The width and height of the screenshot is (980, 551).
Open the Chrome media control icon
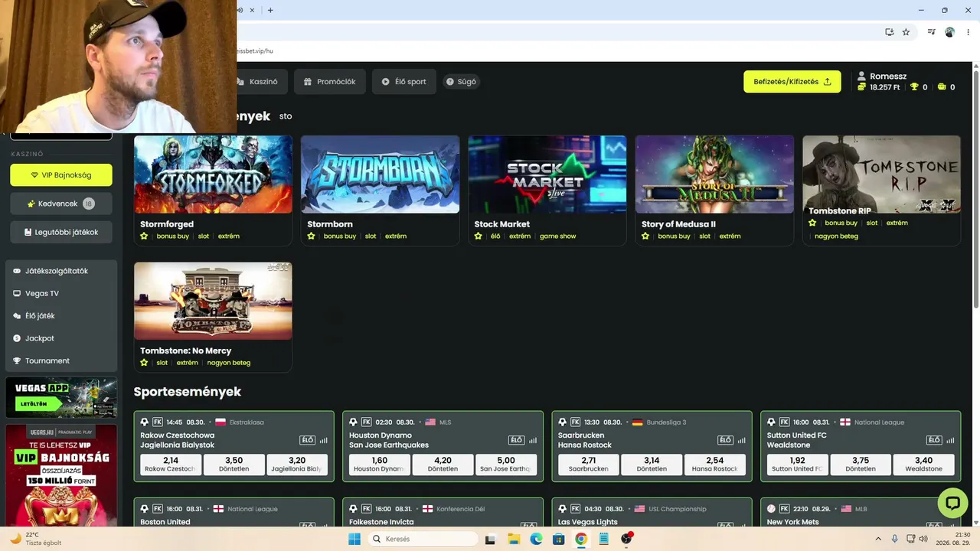click(x=931, y=32)
